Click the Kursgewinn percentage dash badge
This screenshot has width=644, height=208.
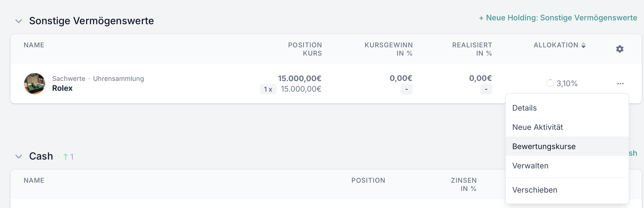pyautogui.click(x=406, y=89)
